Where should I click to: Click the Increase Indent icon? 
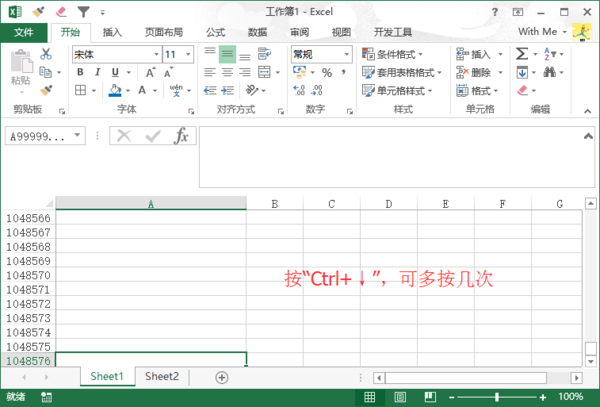point(227,90)
